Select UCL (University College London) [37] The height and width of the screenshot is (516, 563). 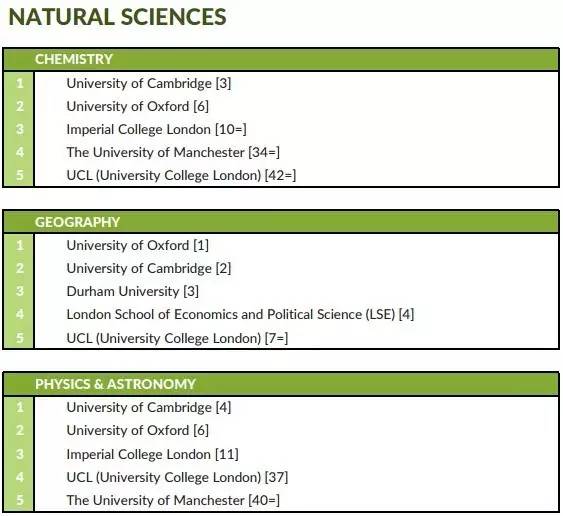pyautogui.click(x=177, y=477)
